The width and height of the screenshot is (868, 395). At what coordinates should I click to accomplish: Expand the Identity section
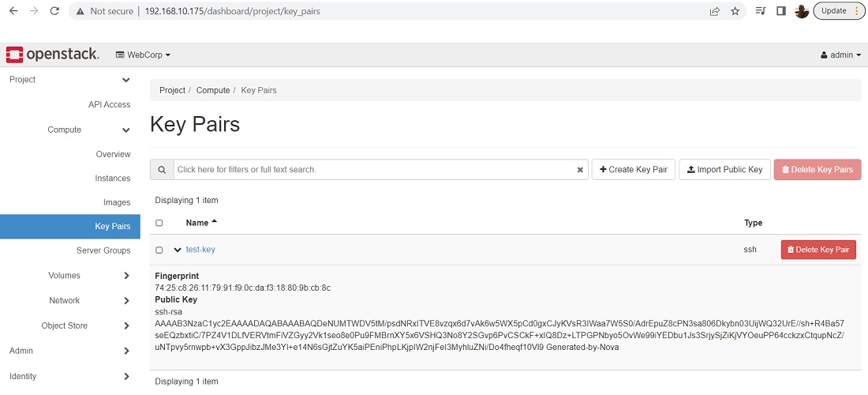coord(126,376)
